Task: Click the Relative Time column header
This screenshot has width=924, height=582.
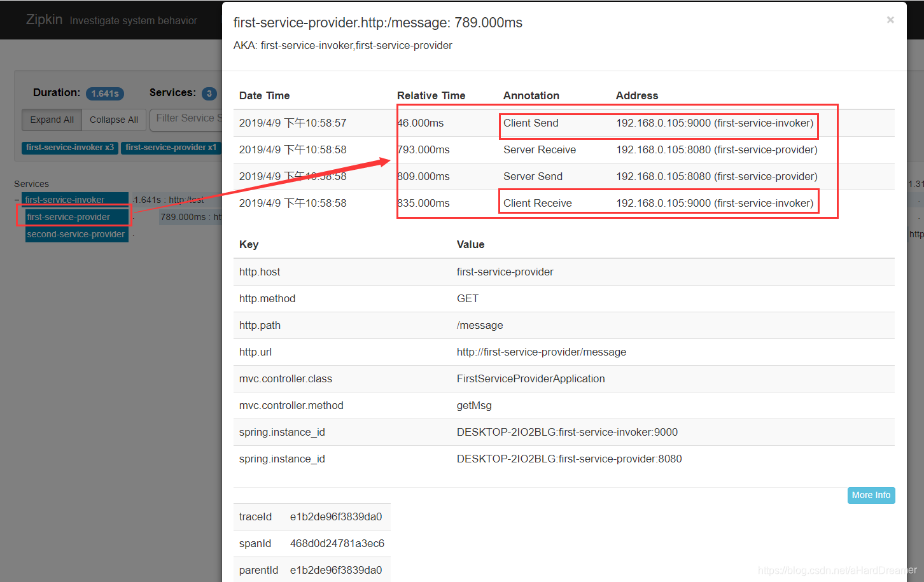Action: pyautogui.click(x=431, y=95)
